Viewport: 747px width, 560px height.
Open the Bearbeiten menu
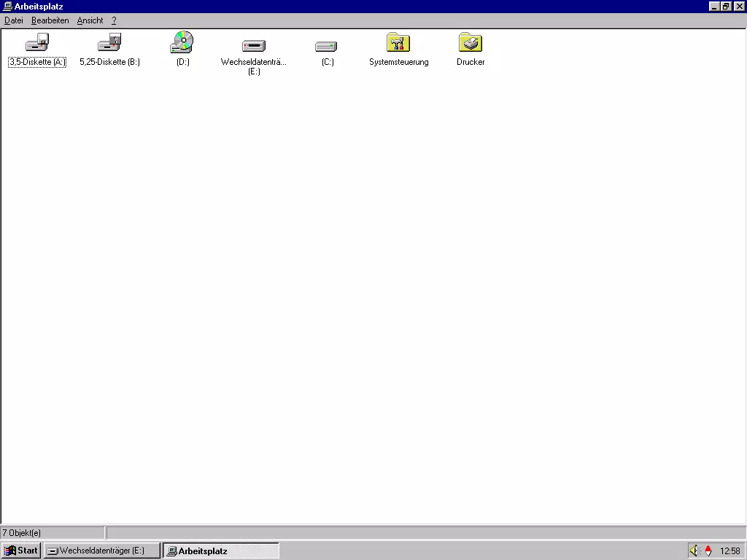click(x=50, y=20)
